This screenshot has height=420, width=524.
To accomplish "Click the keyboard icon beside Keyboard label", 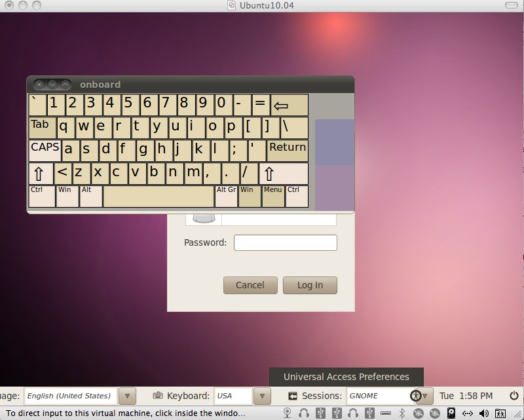I will (157, 396).
